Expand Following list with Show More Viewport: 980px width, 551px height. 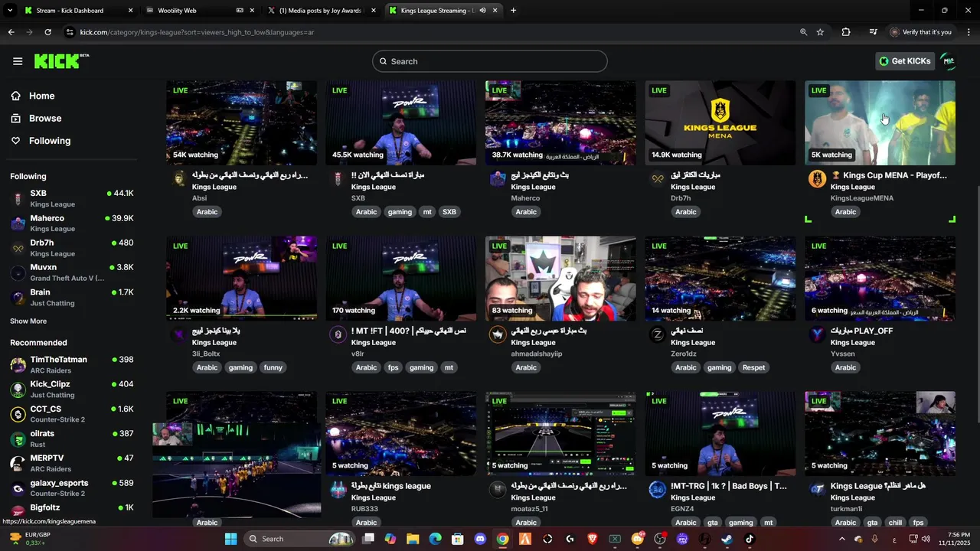28,321
